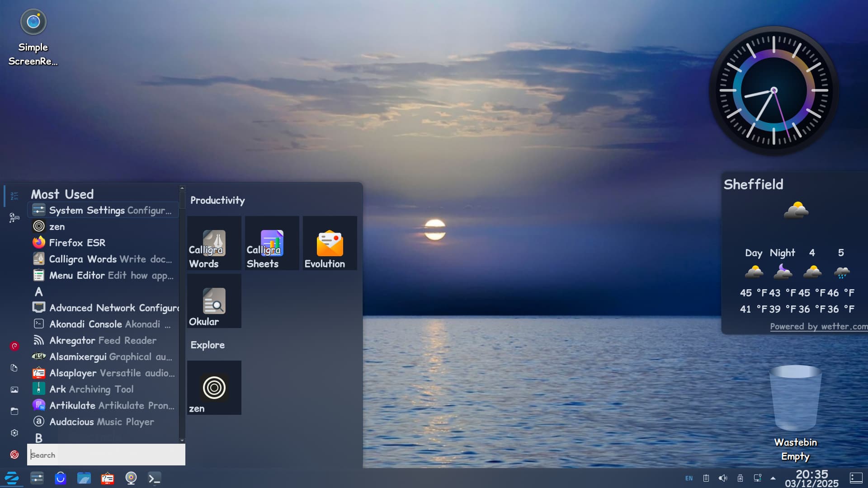Image resolution: width=868 pixels, height=488 pixels.
Task: Open Firefox ESR from Most Used
Action: click(x=77, y=243)
